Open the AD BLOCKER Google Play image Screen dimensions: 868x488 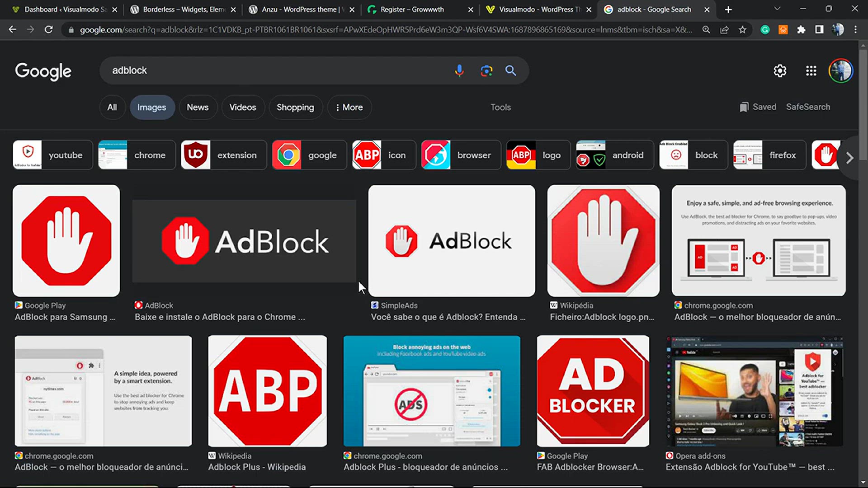click(593, 391)
